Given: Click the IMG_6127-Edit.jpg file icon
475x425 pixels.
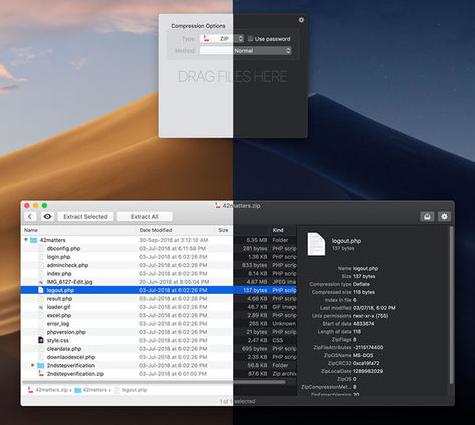Looking at the screenshot, I should click(41, 282).
